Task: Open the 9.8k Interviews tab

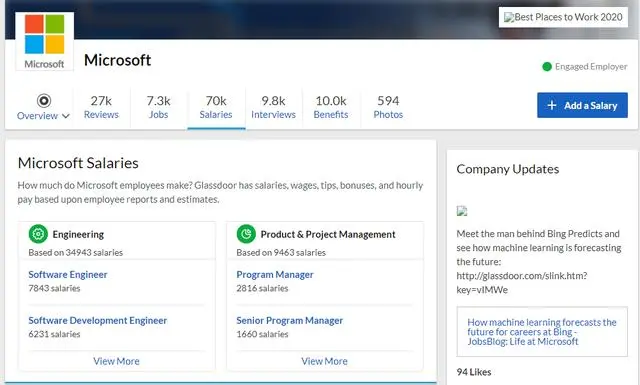Action: click(273, 107)
